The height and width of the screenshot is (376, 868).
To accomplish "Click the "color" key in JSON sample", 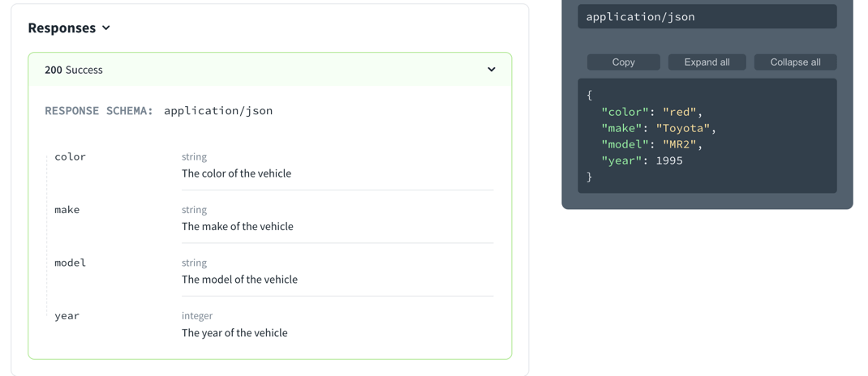I will pos(625,113).
